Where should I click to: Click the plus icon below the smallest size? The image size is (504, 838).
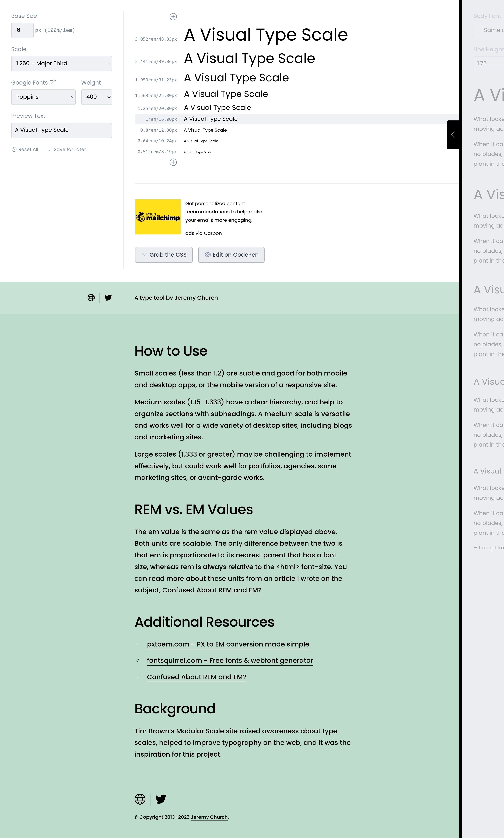(x=173, y=162)
